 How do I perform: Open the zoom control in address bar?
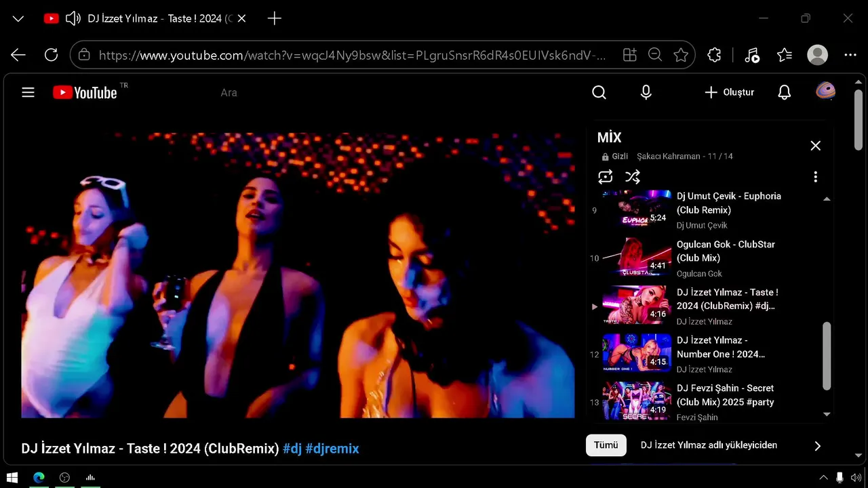point(655,55)
